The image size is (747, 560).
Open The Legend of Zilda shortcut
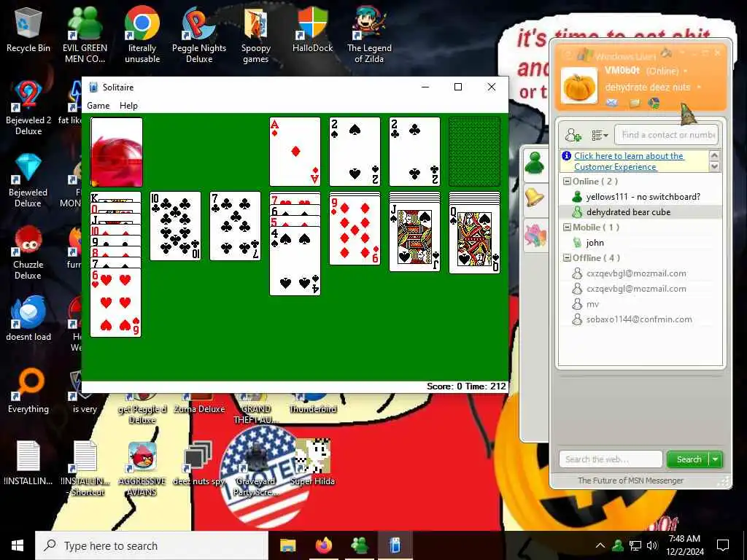pyautogui.click(x=369, y=34)
